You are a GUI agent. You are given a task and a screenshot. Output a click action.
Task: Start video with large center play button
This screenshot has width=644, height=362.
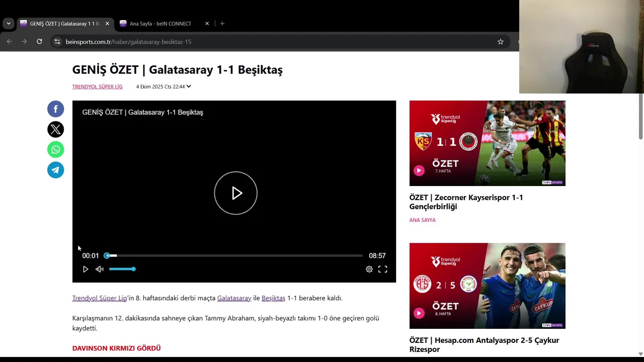(235, 193)
